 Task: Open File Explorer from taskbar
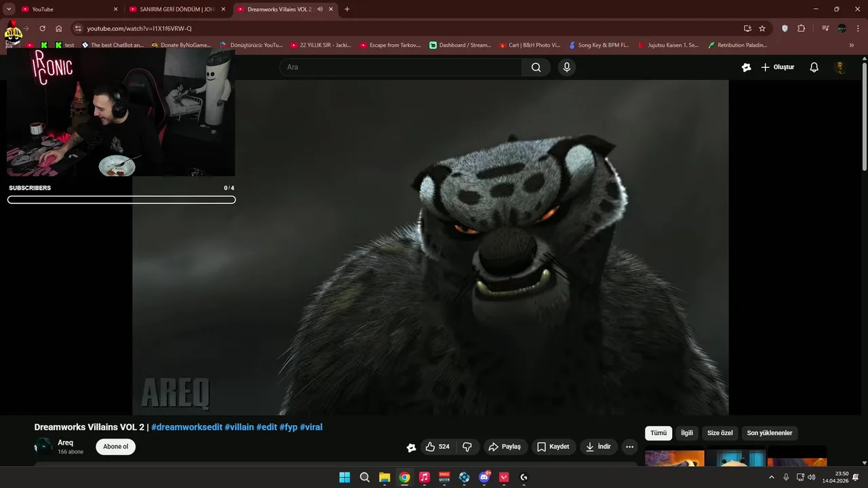[x=384, y=477]
